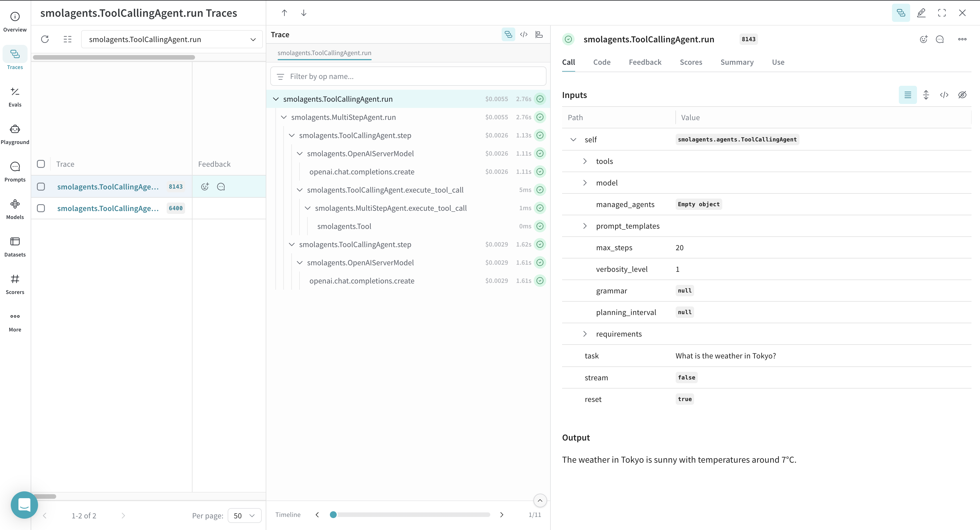
Task: Open the Traces section in the sidebar
Action: pos(15,58)
